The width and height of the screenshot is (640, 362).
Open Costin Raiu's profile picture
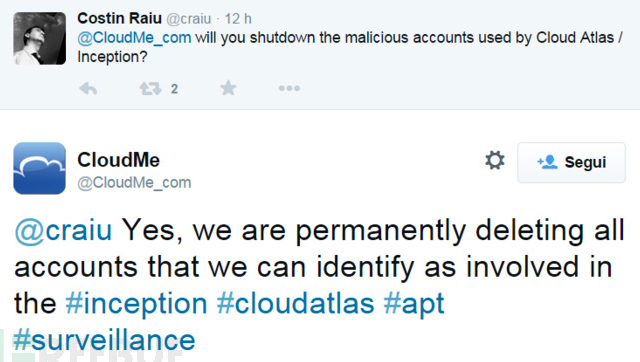coord(40,38)
